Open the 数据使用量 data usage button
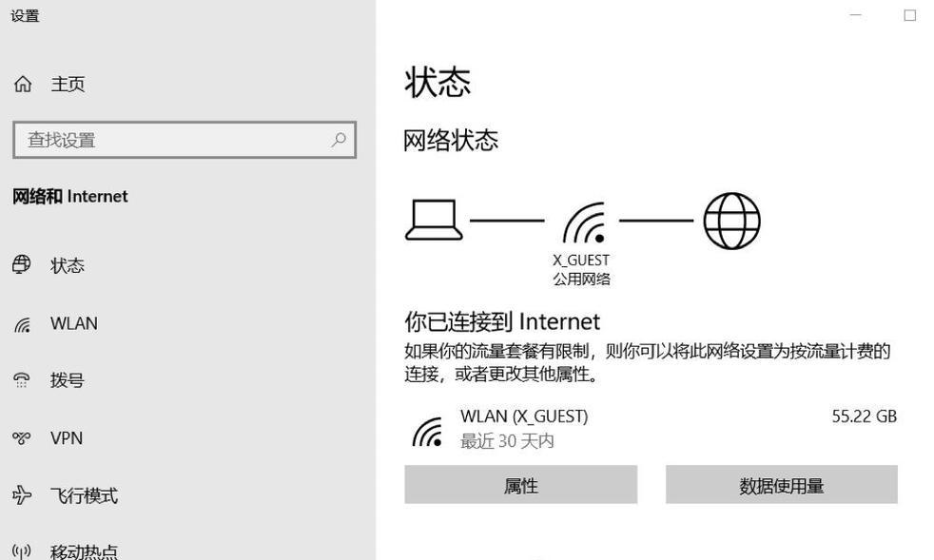This screenshot has height=560, width=934. [x=782, y=485]
